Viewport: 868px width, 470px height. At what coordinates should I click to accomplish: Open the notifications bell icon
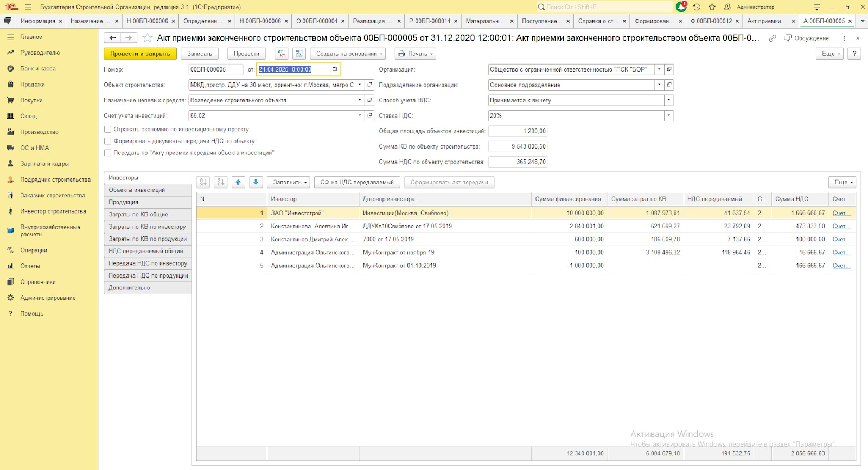coord(681,7)
